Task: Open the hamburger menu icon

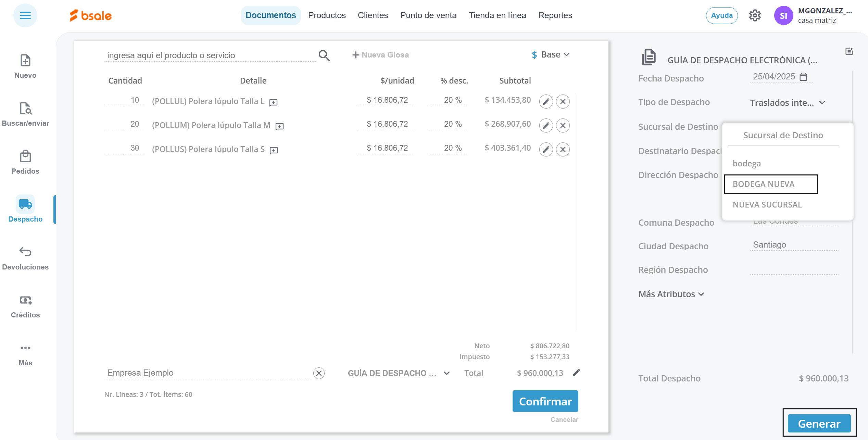Action: pos(25,15)
